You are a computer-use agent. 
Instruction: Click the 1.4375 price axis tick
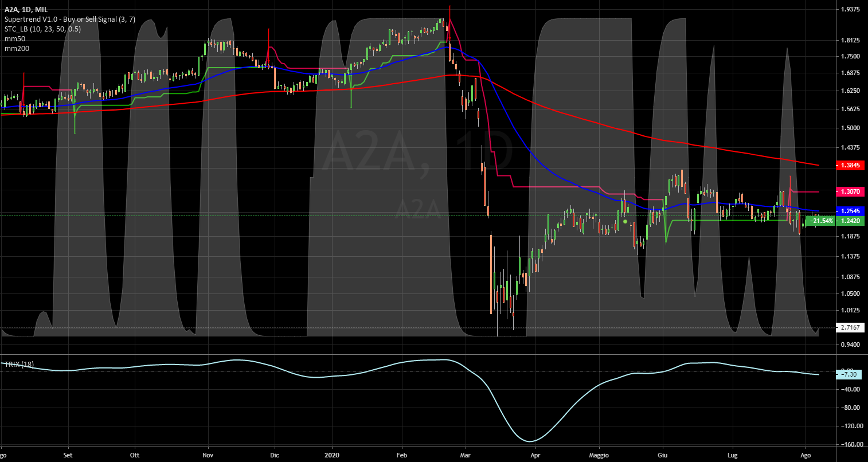(849, 147)
